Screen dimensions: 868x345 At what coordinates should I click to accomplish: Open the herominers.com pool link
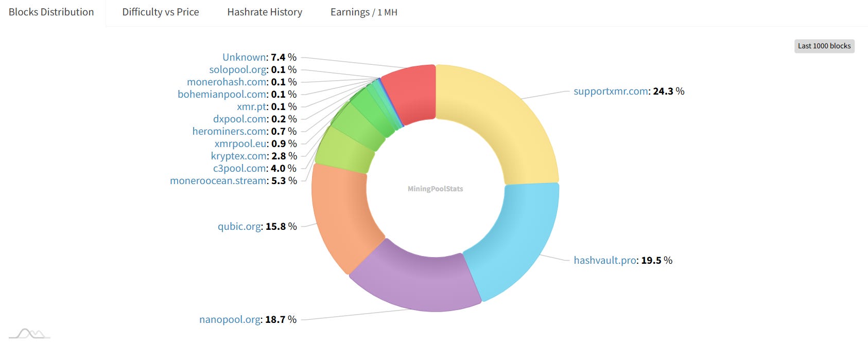230,131
